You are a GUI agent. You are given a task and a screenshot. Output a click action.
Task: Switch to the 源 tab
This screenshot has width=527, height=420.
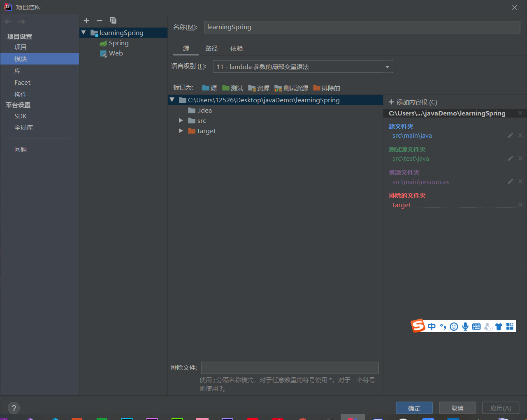tap(186, 48)
